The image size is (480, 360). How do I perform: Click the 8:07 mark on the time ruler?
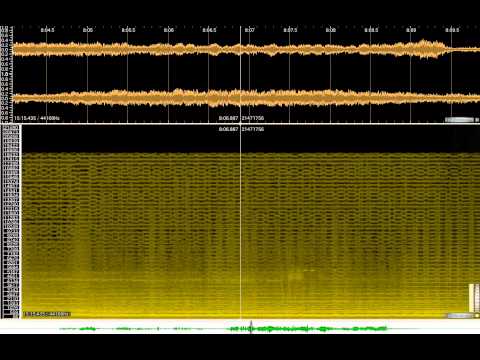pos(250,30)
